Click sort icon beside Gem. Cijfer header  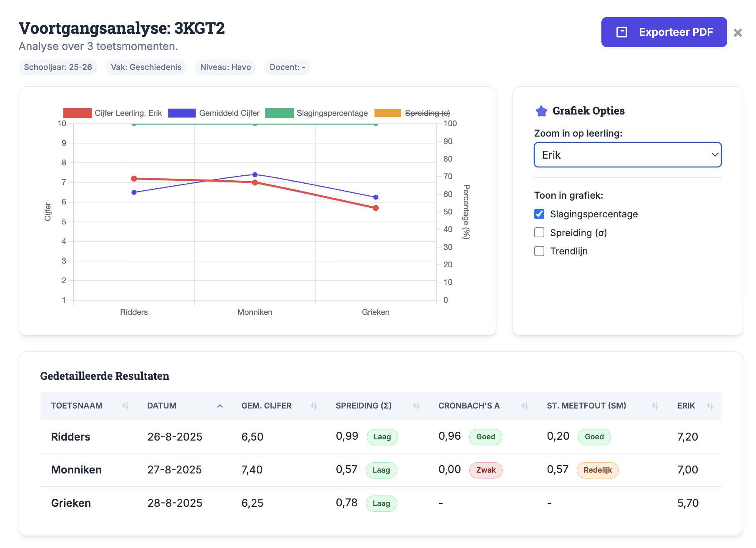(x=314, y=406)
